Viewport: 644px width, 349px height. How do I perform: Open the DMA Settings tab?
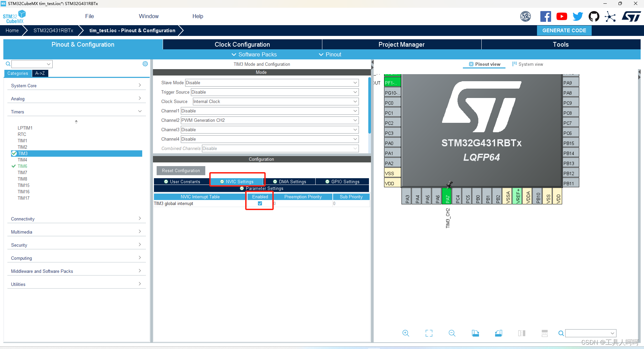pyautogui.click(x=289, y=182)
